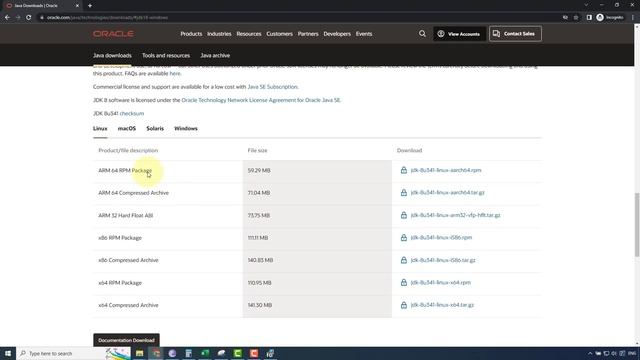This screenshot has height=360, width=640.
Task: Open the Events menu
Action: (364, 34)
